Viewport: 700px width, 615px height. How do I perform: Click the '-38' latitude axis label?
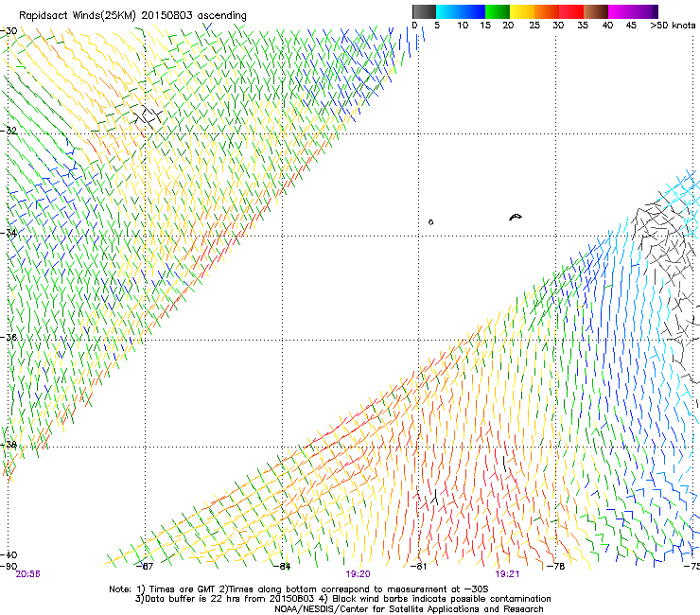click(9, 445)
